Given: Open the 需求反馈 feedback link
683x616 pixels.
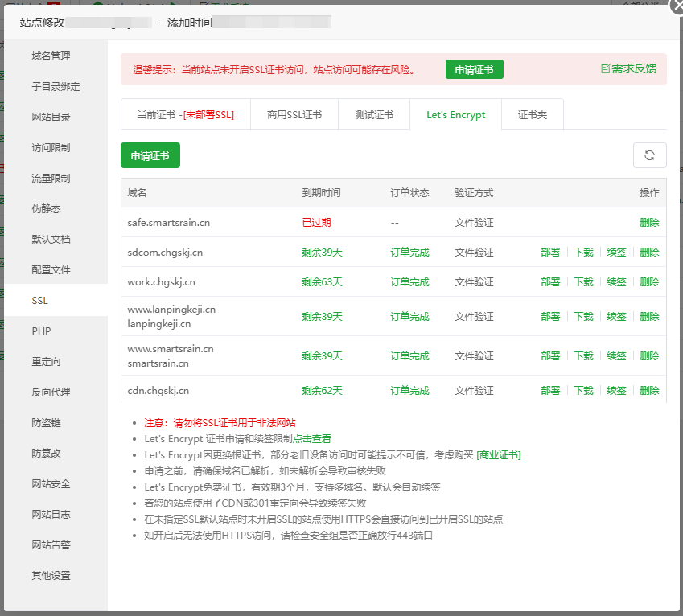Looking at the screenshot, I should [628, 69].
